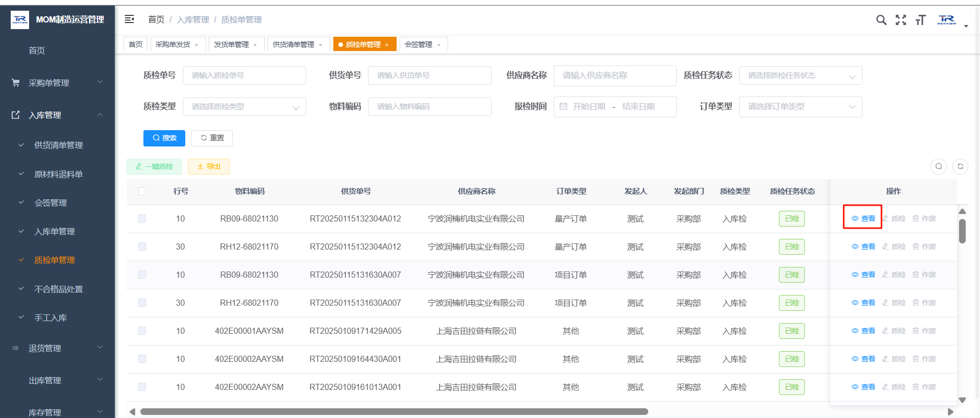View the RT20250109171429A005 row

tap(863, 331)
